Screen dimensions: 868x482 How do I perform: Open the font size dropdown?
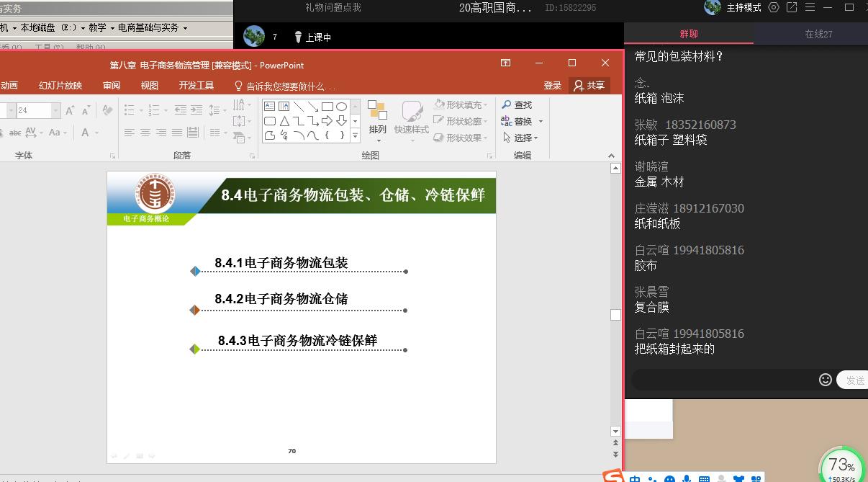pos(56,110)
